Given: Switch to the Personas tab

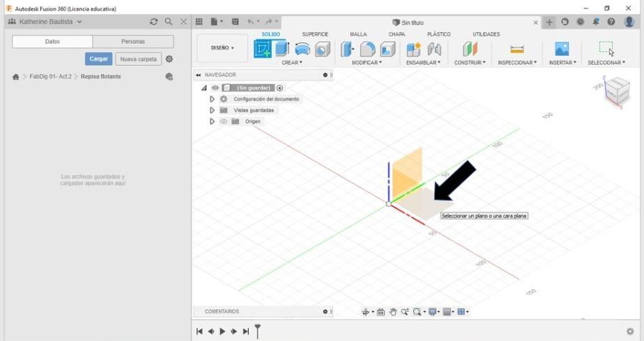Looking at the screenshot, I should point(133,42).
